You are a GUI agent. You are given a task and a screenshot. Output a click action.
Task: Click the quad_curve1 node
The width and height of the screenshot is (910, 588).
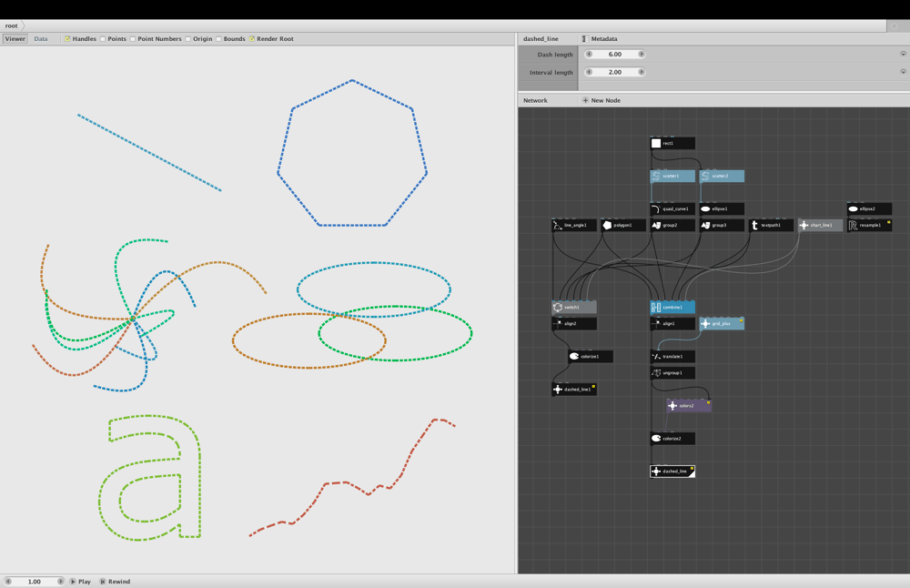(x=672, y=209)
